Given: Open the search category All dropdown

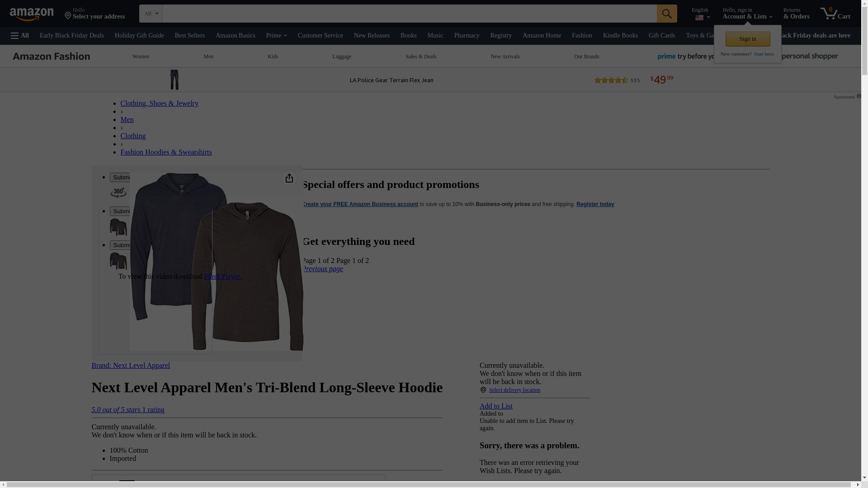Looking at the screenshot, I should (151, 14).
